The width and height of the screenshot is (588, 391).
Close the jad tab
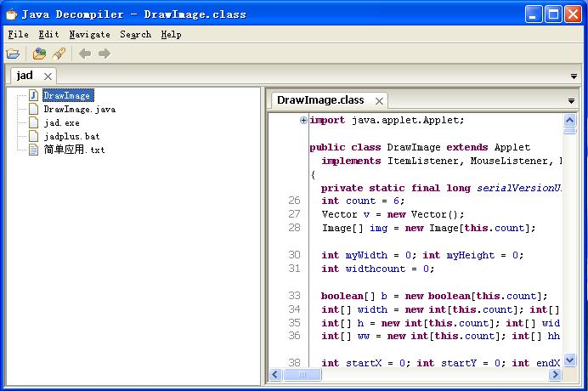point(48,76)
